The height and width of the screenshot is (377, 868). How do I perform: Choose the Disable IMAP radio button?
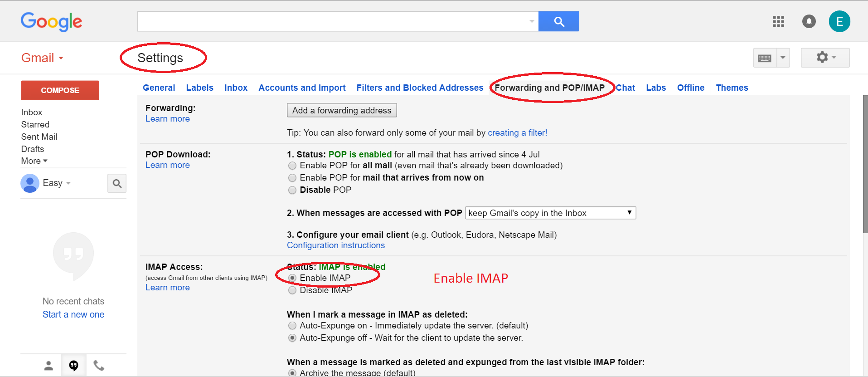[x=292, y=290]
